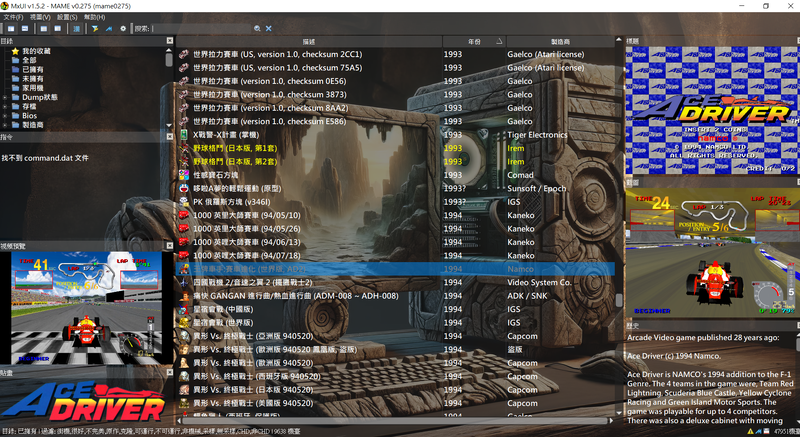Click icon of 世界拉力賽車 checksum 2CC1 row
The image size is (800, 437).
click(184, 54)
